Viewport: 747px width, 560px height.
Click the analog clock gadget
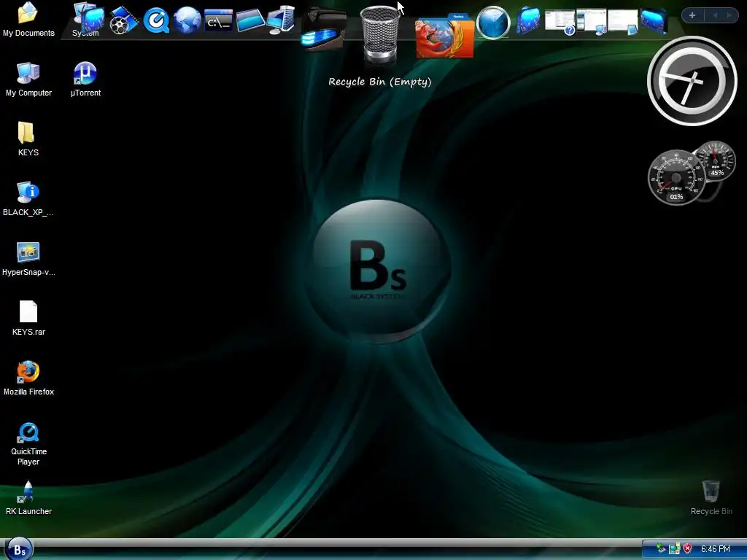692,81
